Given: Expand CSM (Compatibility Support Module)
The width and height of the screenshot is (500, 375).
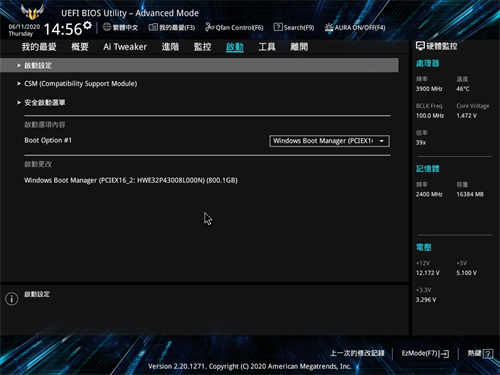Looking at the screenshot, I should point(80,84).
